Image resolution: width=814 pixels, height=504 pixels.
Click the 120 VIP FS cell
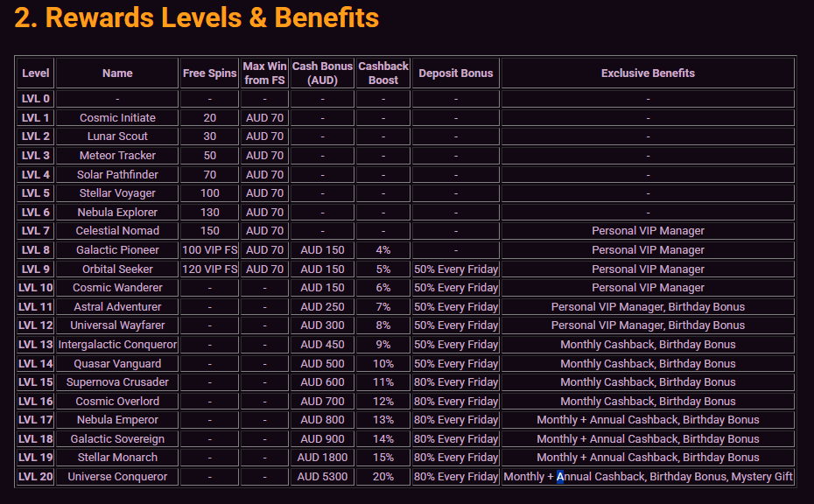(209, 269)
